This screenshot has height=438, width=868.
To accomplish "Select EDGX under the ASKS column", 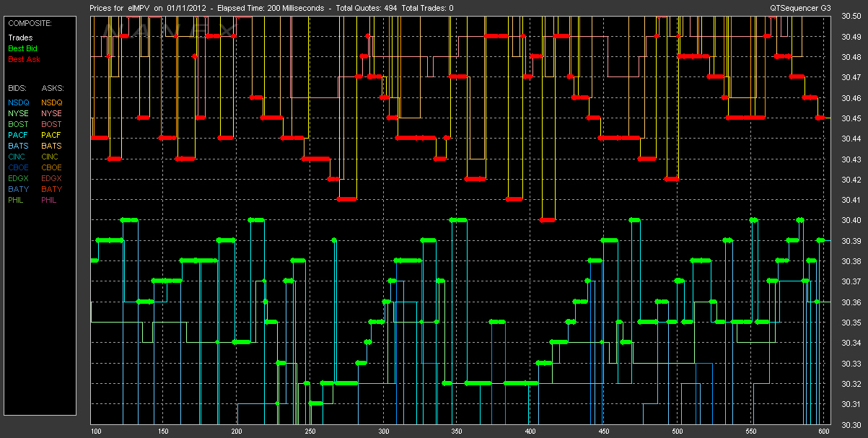I will pos(52,178).
